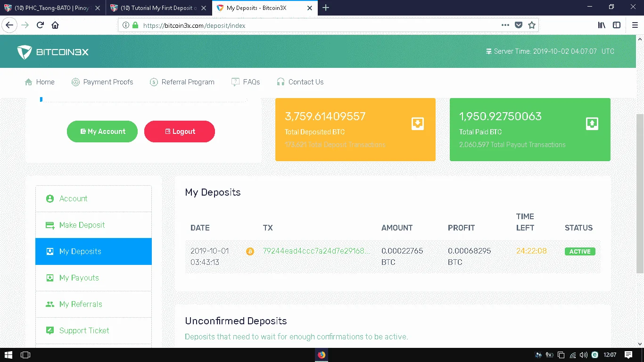
Task: Save the page to Pocket
Action: tap(519, 25)
